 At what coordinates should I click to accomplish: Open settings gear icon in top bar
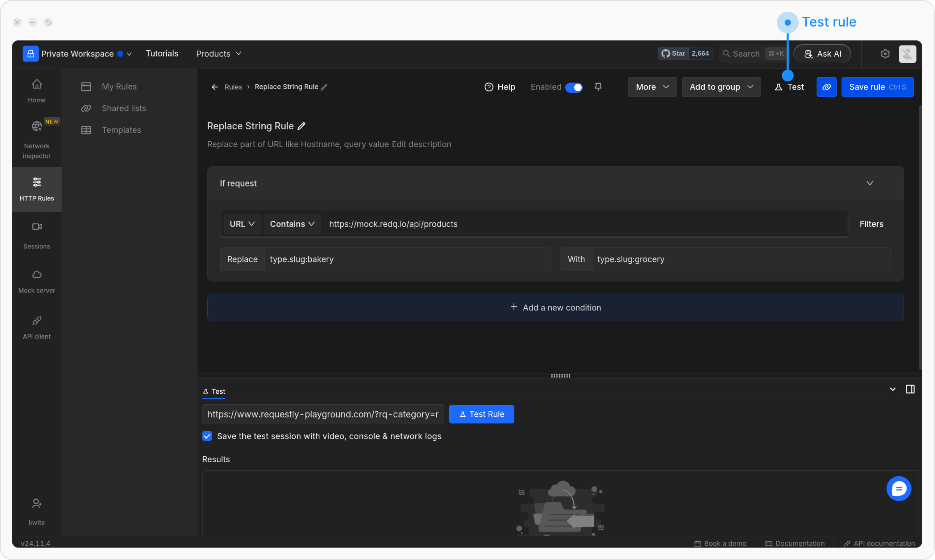click(885, 54)
